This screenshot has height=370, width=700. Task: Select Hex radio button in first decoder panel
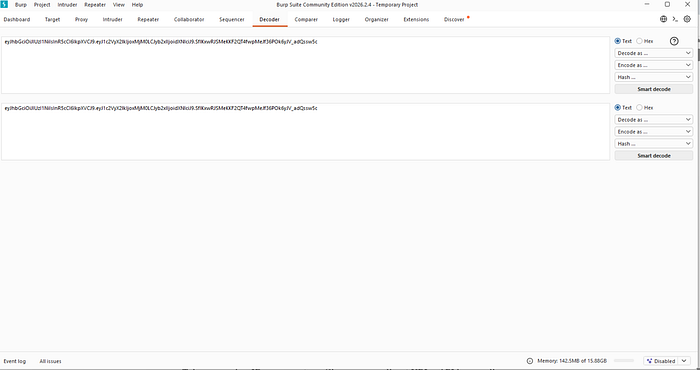coord(639,41)
